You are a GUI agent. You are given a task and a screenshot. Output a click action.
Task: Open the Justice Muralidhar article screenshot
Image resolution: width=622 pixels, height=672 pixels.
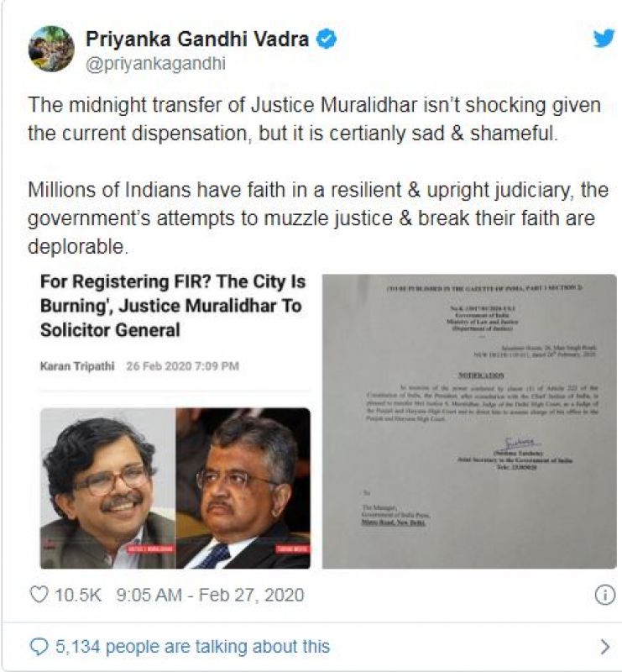(175, 422)
